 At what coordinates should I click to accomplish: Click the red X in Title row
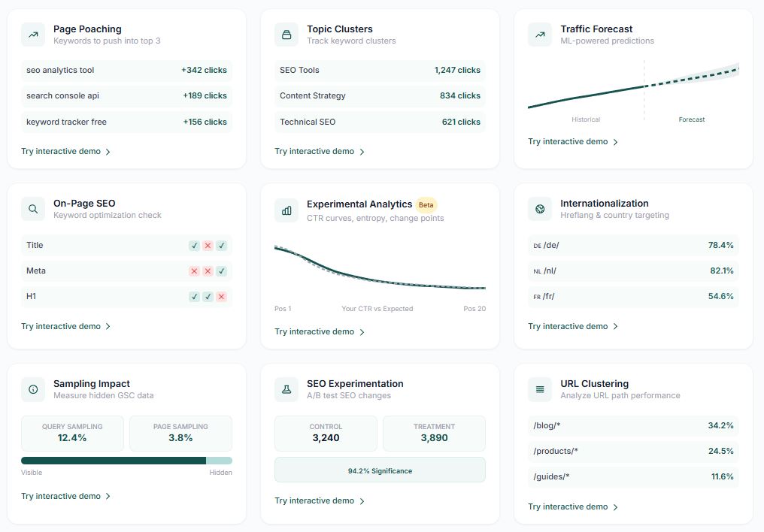[208, 245]
